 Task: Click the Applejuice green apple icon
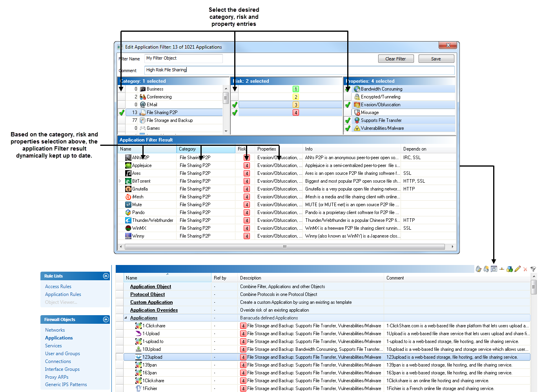click(x=128, y=165)
